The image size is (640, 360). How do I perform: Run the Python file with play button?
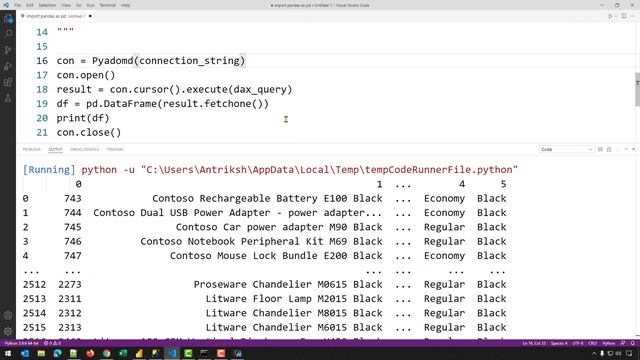point(610,16)
